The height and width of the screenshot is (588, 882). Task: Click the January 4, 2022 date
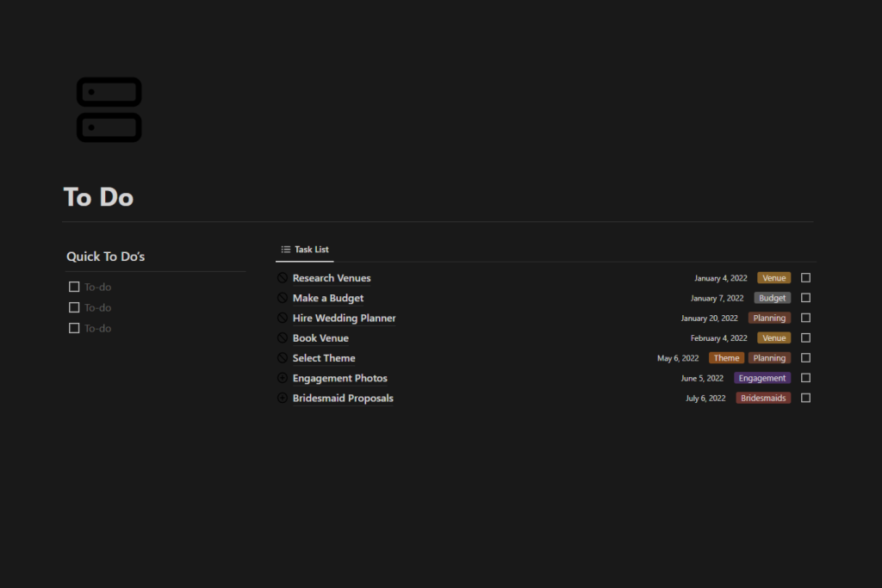(721, 278)
